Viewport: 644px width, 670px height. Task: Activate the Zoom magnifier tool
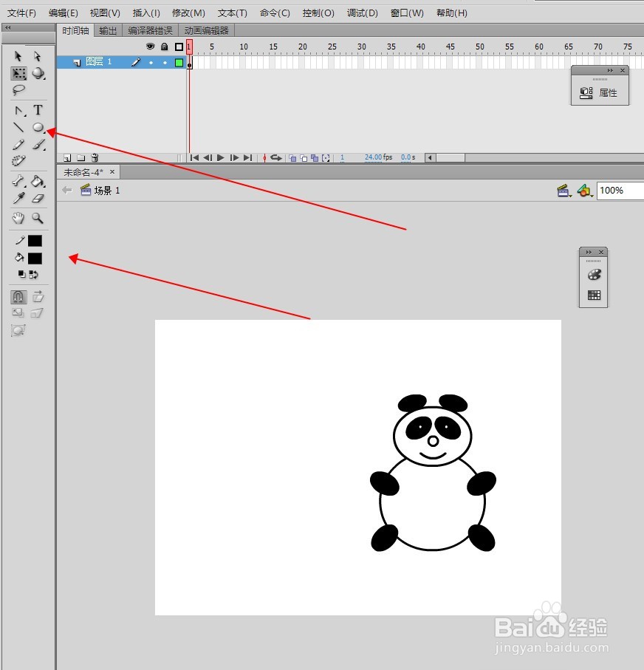[38, 218]
